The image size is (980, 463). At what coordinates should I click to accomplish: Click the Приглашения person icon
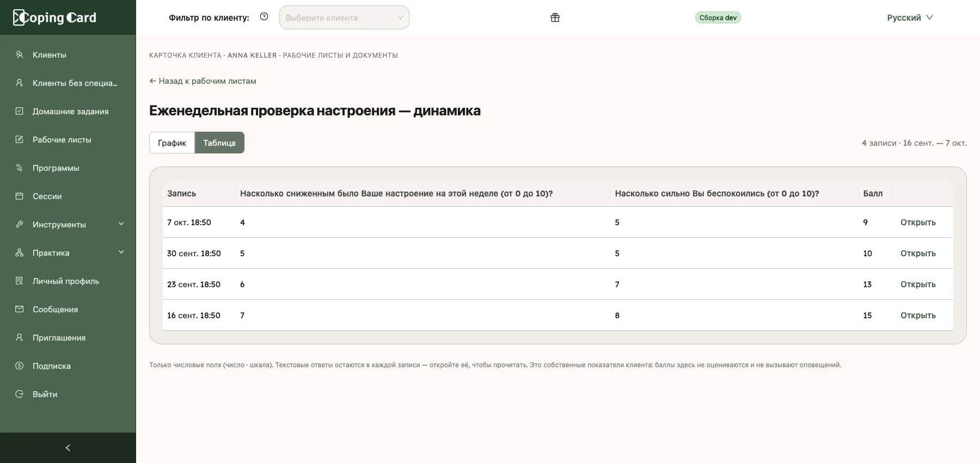(20, 337)
